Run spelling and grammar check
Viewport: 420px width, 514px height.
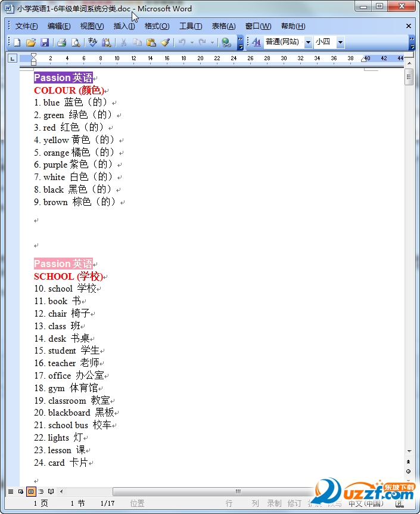click(93, 42)
